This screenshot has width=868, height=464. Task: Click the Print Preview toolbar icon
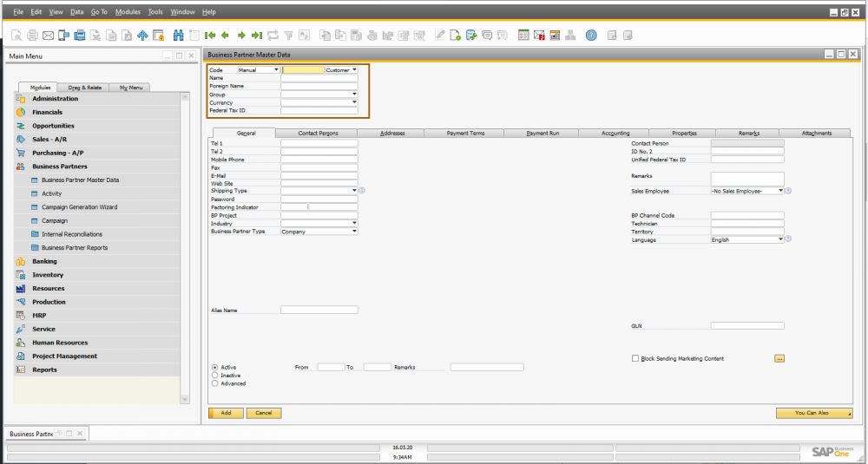[x=16, y=36]
